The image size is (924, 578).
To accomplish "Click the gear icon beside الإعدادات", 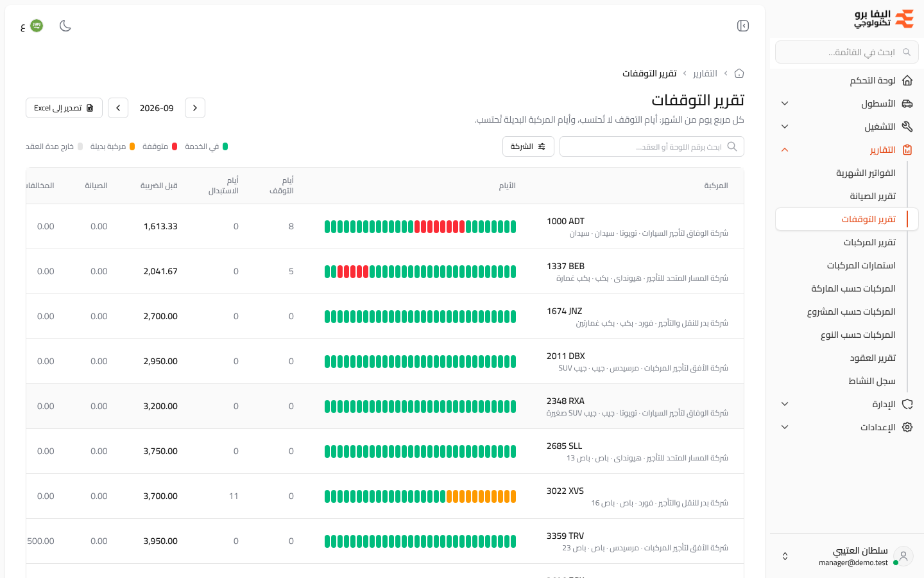I will [907, 427].
